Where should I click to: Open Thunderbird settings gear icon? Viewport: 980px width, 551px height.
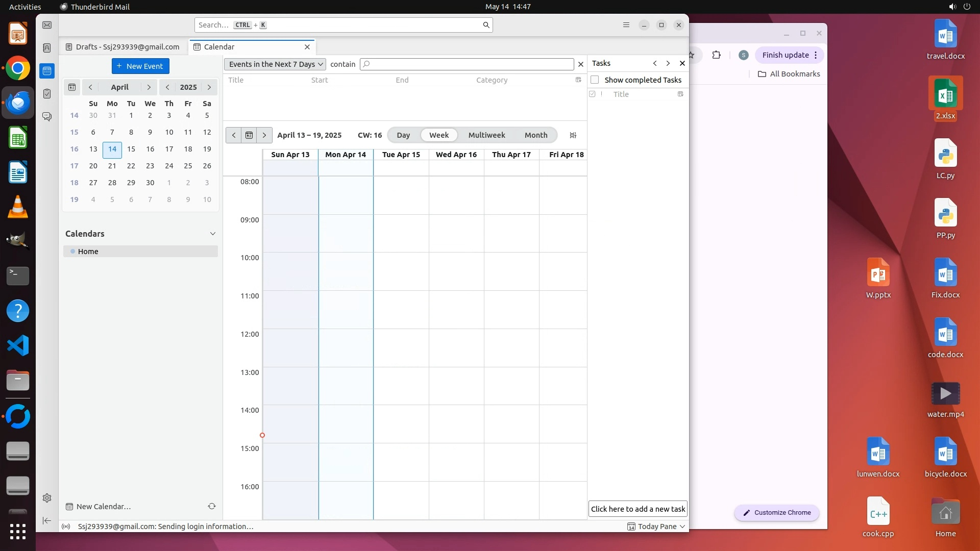pos(47,498)
